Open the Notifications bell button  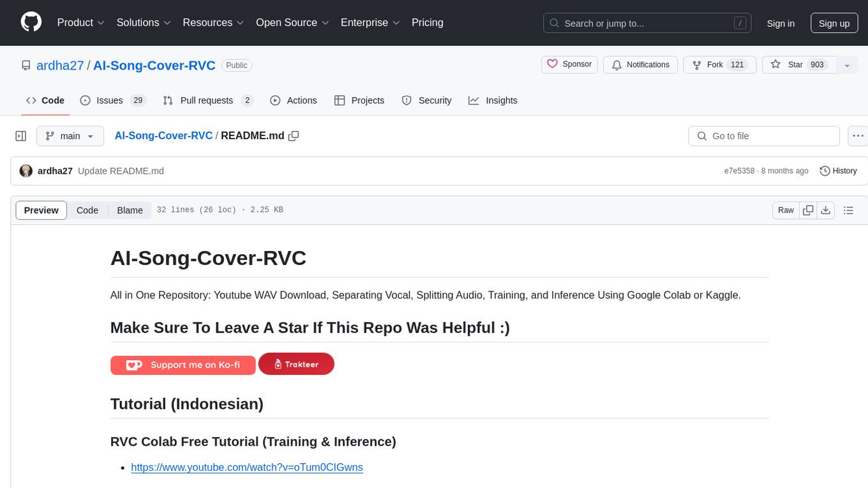641,65
